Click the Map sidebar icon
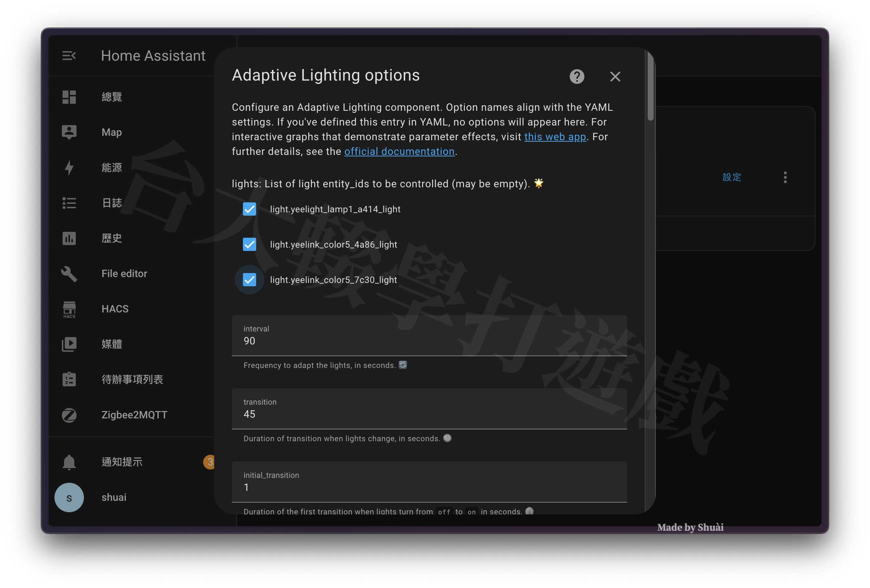The image size is (870, 588). 69,132
